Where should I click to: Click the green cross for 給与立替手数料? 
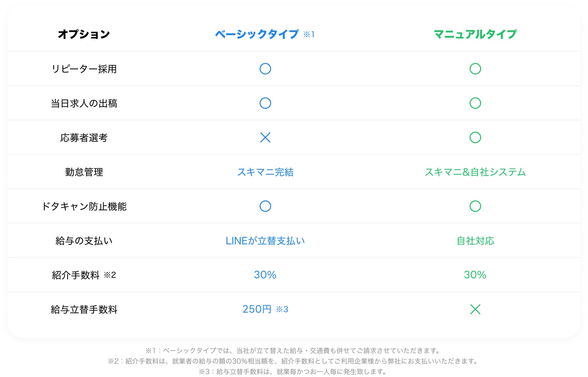pos(475,309)
